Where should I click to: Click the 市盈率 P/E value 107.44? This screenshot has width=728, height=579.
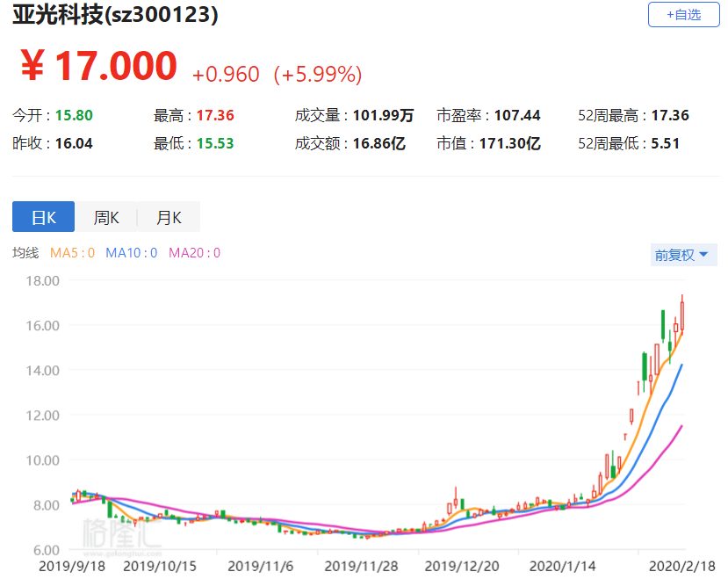pos(517,115)
